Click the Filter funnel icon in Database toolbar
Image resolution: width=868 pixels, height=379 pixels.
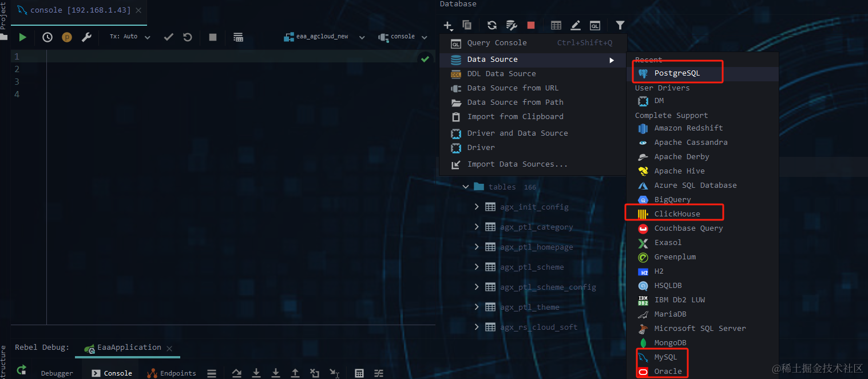pyautogui.click(x=620, y=25)
